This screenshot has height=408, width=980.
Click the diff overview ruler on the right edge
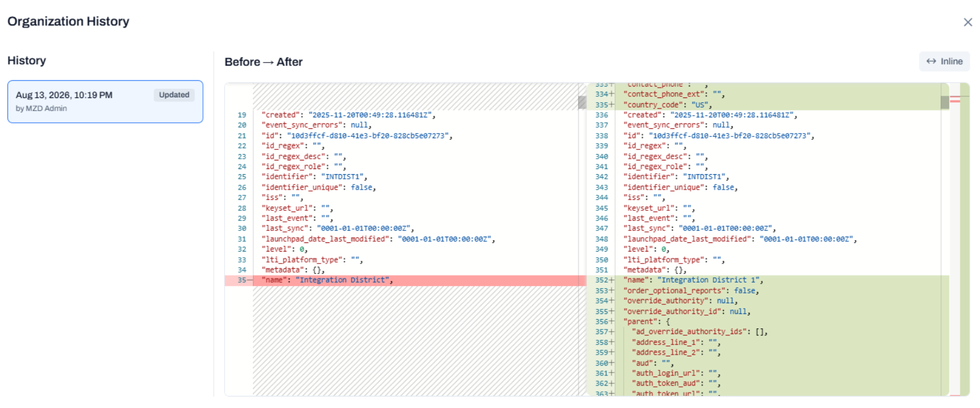point(959,240)
